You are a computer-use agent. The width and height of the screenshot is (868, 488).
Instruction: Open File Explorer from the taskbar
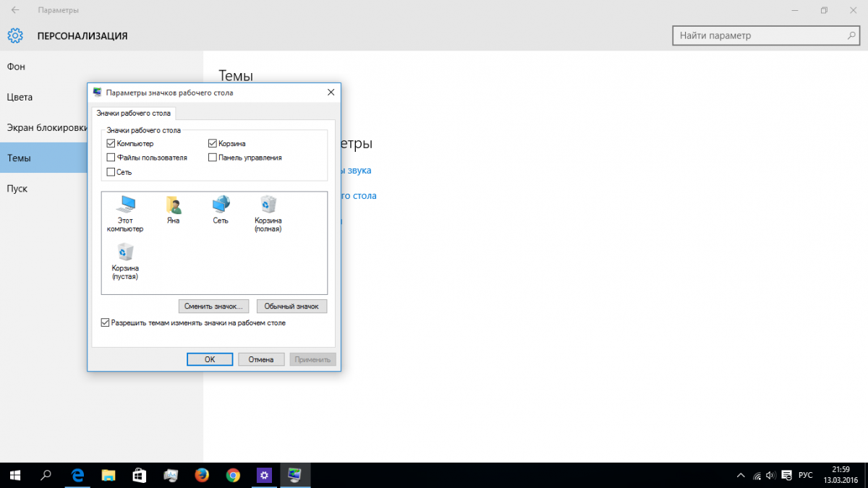(109, 475)
